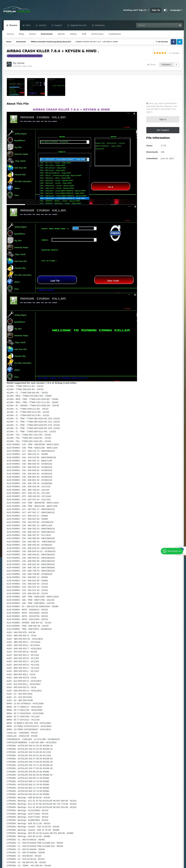This screenshot has height=868, width=186.
Task: Click the search magnifier icon
Action: tap(180, 25)
